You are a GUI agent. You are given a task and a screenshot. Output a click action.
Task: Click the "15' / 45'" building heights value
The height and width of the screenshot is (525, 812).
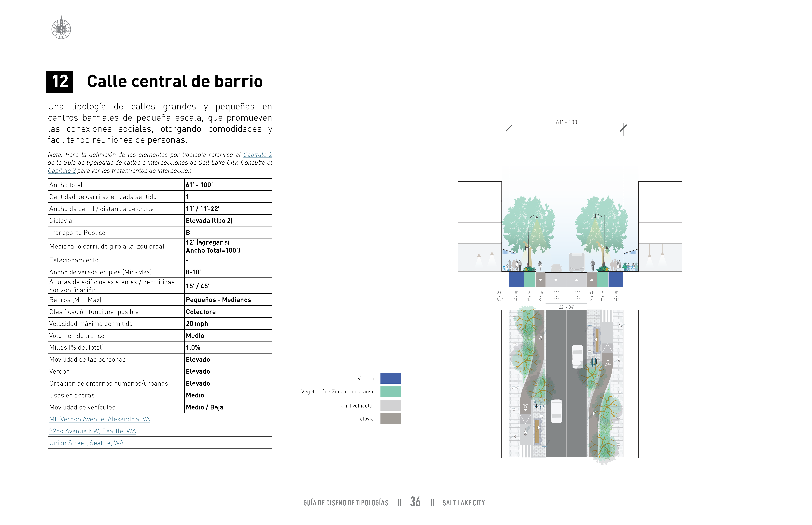click(197, 286)
